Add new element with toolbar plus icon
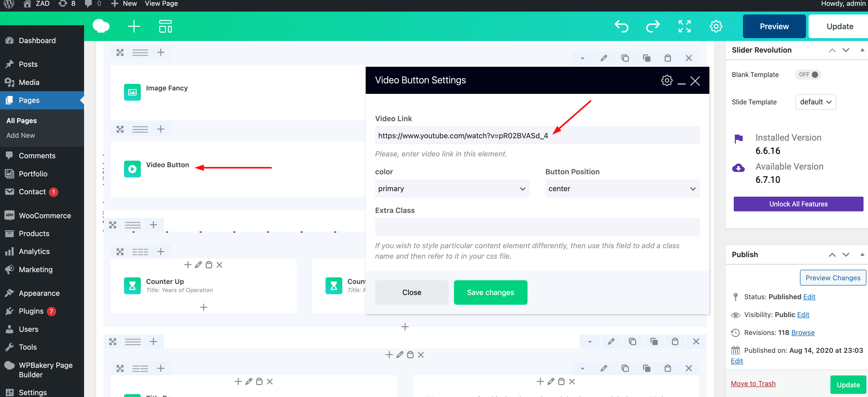This screenshot has width=868, height=397. pyautogui.click(x=134, y=26)
